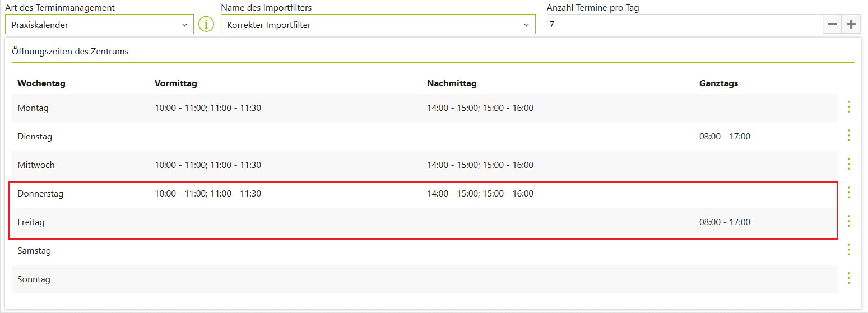868x313 pixels.
Task: Open the three-dot menu for Mittwoch
Action: point(848,164)
